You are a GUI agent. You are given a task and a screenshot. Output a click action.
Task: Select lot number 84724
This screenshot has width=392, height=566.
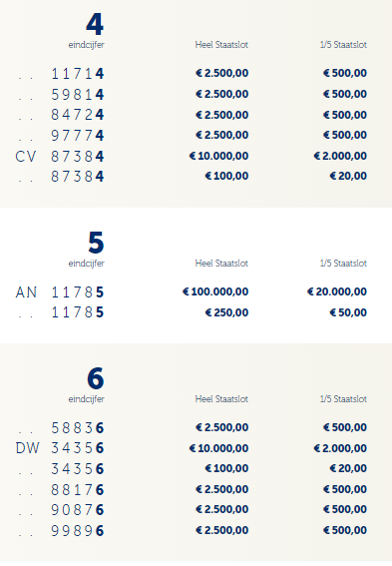[x=78, y=115]
